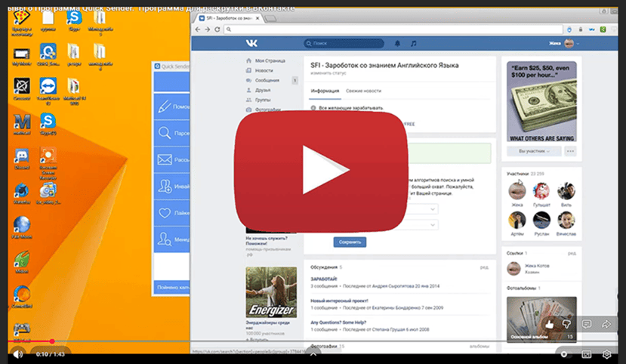626x364 pixels.
Task: Open the three-dots group actions button
Action: (570, 151)
